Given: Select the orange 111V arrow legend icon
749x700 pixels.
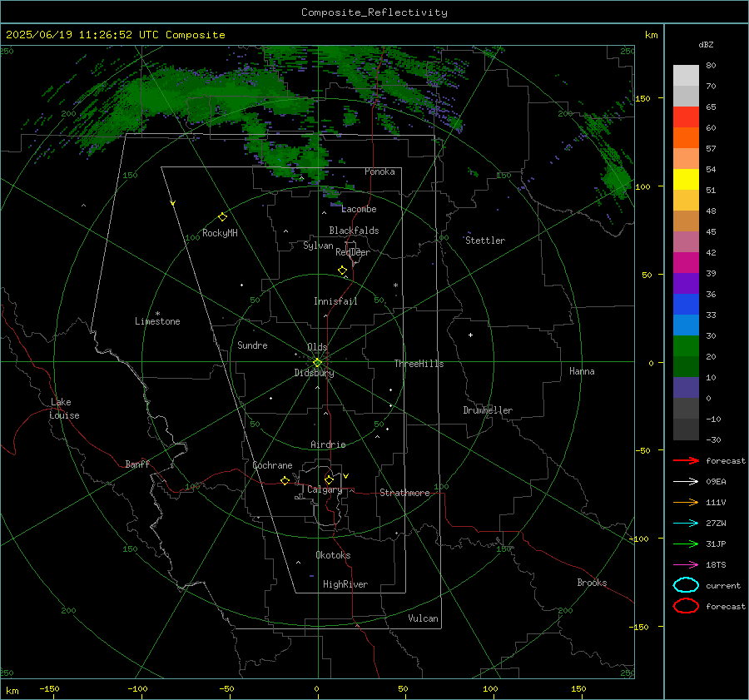Looking at the screenshot, I should click(x=686, y=502).
